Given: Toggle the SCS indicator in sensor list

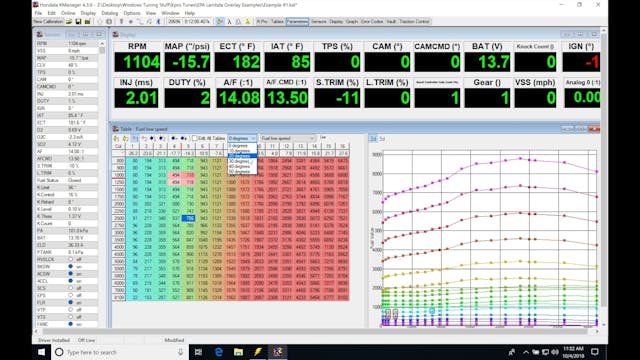Looking at the screenshot, I should tap(71, 288).
